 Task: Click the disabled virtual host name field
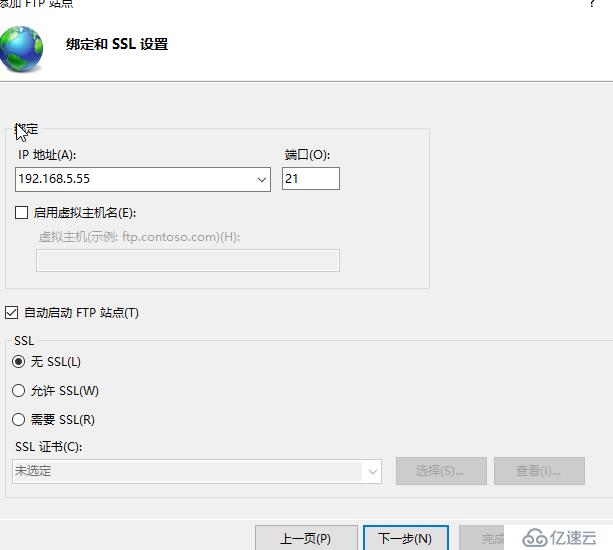pyautogui.click(x=188, y=260)
